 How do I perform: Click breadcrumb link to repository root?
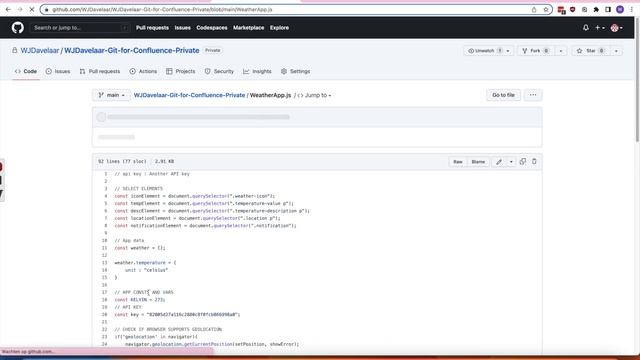(189, 95)
